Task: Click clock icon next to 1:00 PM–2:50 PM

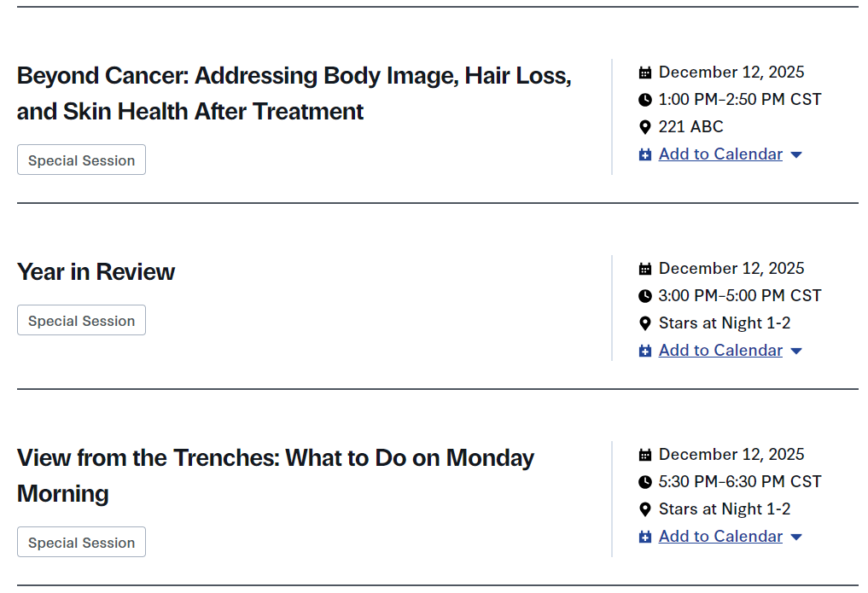Action: [645, 100]
